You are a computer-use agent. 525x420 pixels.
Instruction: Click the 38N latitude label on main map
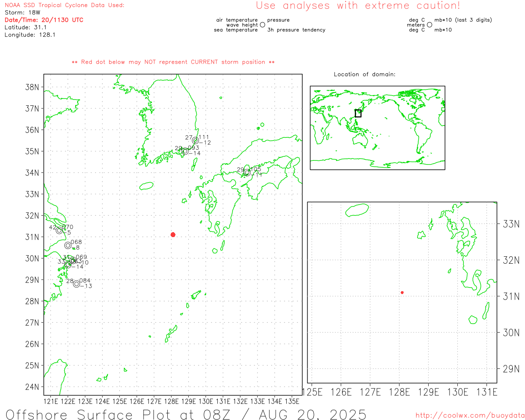pyautogui.click(x=32, y=87)
